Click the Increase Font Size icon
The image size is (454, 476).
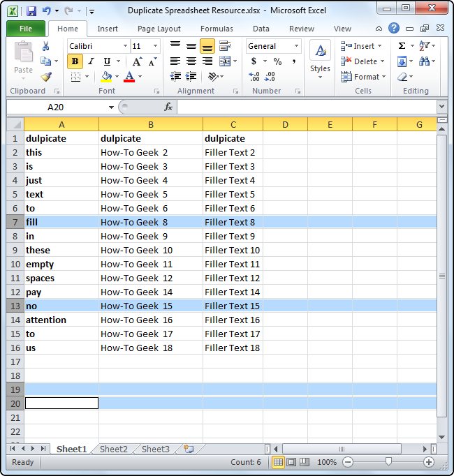coord(137,61)
